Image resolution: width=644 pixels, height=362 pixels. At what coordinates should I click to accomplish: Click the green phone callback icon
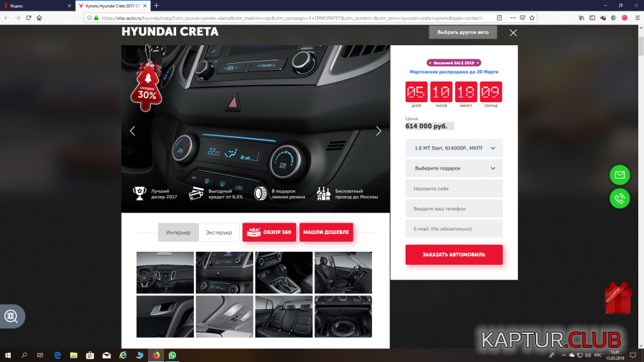pos(619,198)
